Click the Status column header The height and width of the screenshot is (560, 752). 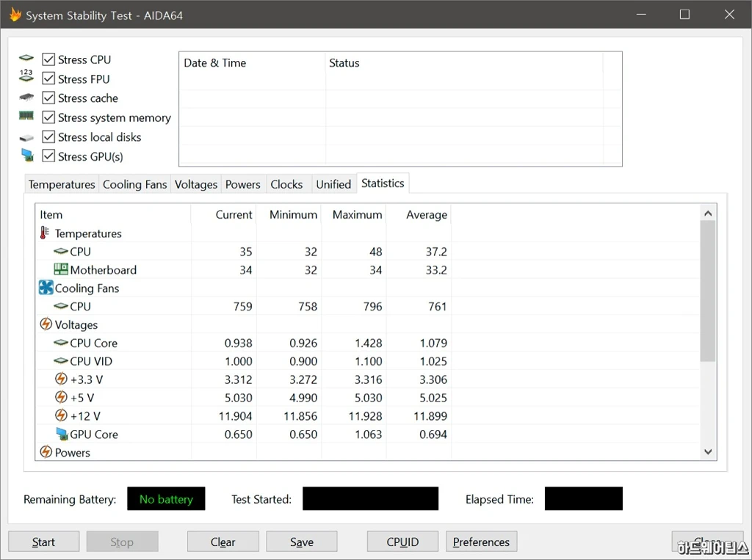coord(464,63)
